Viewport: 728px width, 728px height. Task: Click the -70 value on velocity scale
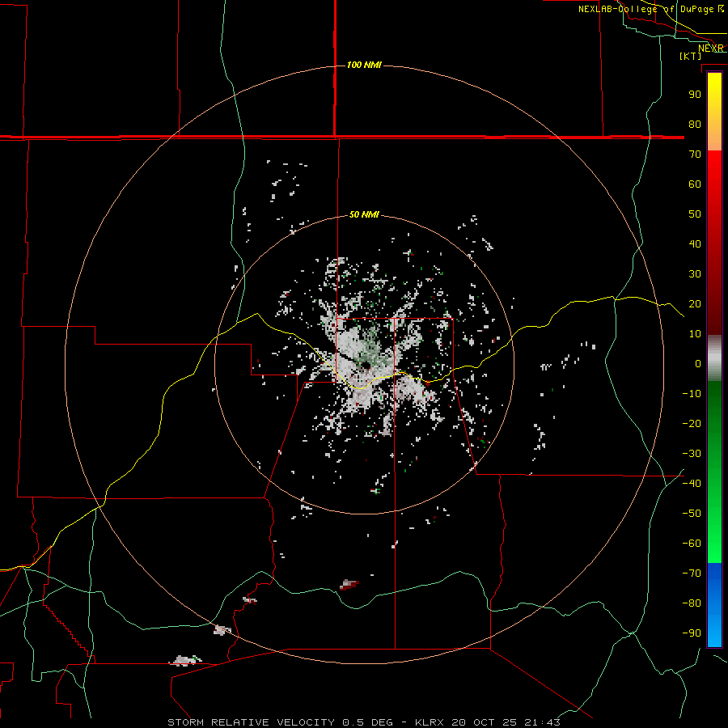coord(692,573)
